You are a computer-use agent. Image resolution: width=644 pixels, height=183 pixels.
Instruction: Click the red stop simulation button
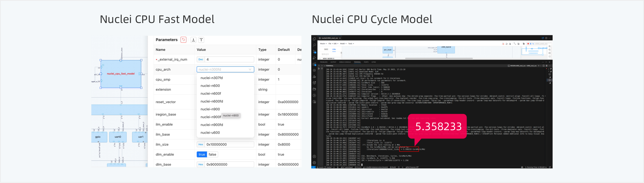tap(528, 44)
